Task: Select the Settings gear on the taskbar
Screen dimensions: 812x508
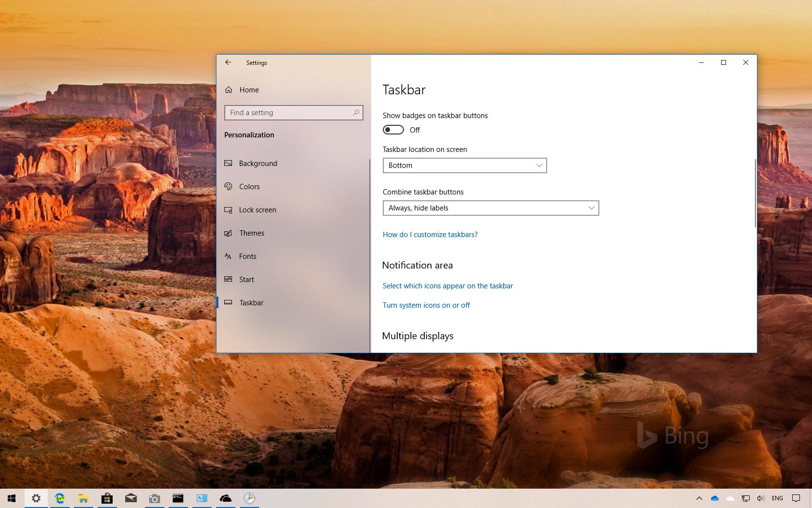Action: click(36, 498)
